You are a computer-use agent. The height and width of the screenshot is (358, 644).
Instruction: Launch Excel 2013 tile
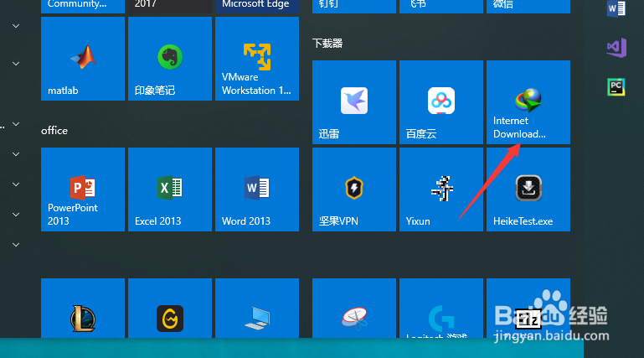point(170,189)
